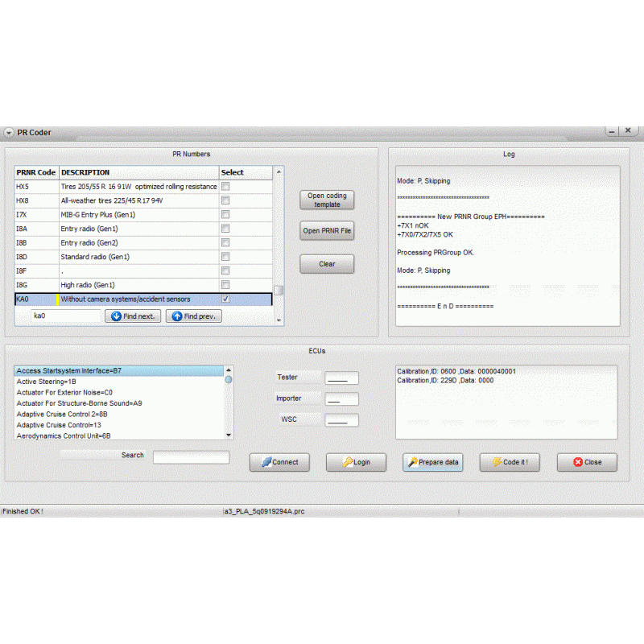This screenshot has width=644, height=644.
Task: Click the flashlight icon on Find next
Action: [117, 316]
